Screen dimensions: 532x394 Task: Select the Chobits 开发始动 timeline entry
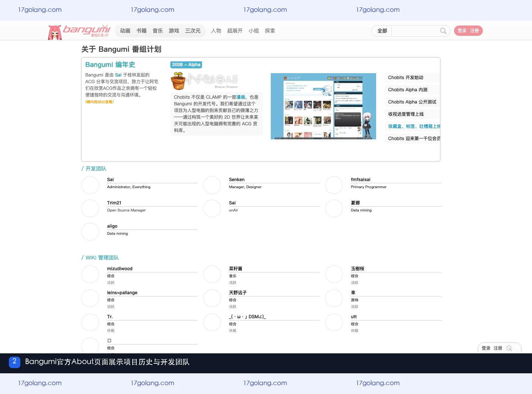pos(412,78)
